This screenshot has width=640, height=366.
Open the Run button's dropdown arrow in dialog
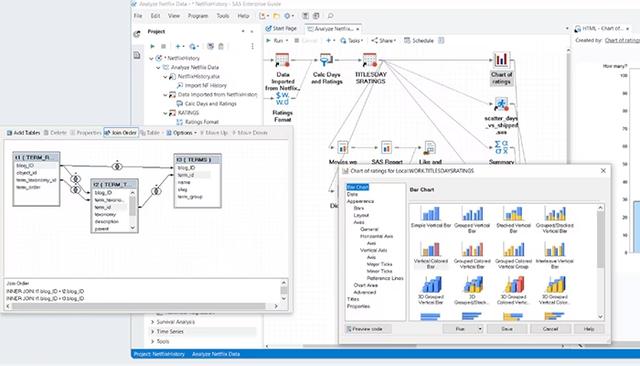(x=480, y=329)
